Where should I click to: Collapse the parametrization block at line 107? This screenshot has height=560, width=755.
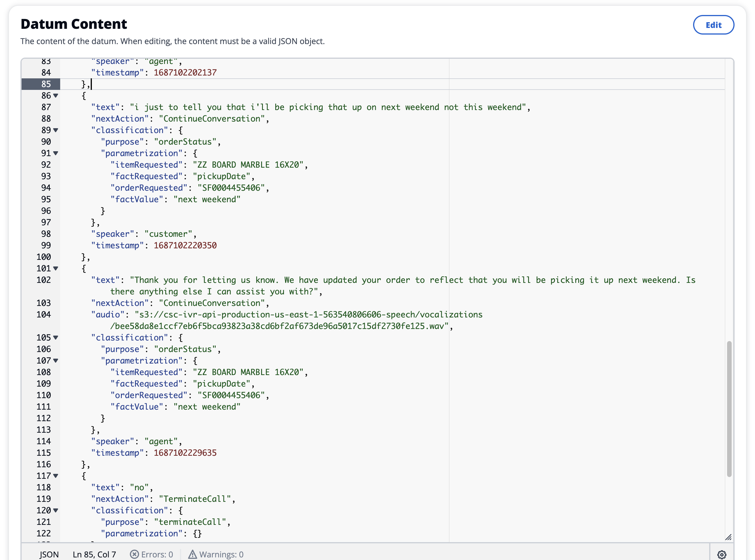click(56, 361)
